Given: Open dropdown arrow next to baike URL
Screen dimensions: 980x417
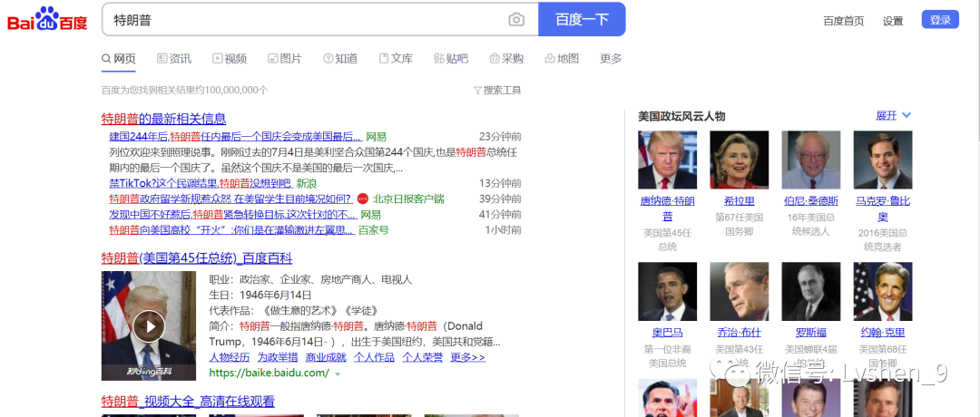Looking at the screenshot, I should (338, 373).
